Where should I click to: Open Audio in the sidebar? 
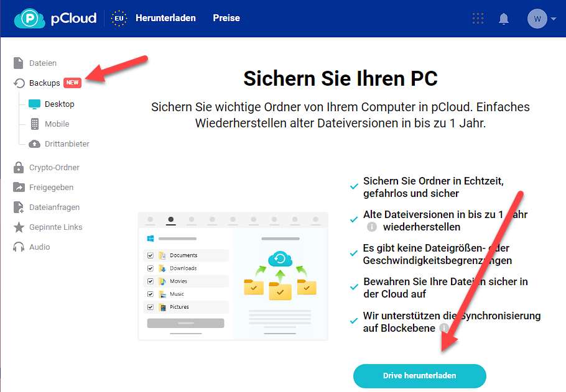tap(39, 247)
